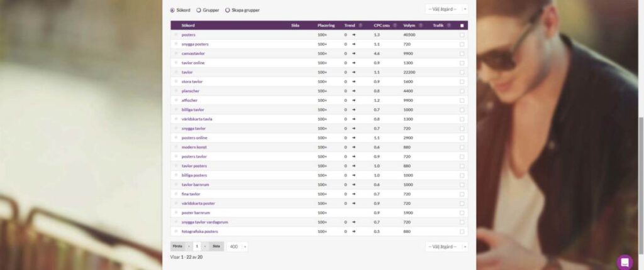Select the Sökord radio button

172,10
